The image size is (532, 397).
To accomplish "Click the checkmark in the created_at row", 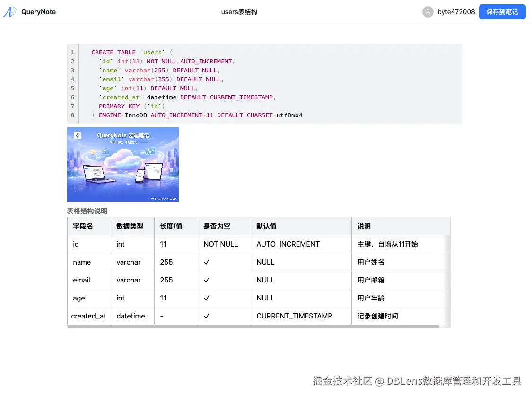I will tap(206, 316).
